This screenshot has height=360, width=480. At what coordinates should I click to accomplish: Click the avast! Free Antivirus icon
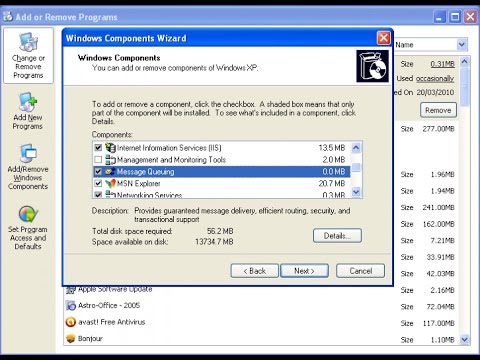(x=71, y=322)
